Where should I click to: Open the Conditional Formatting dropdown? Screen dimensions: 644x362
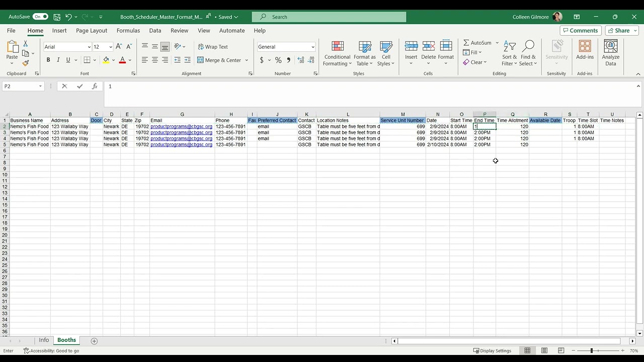337,53
